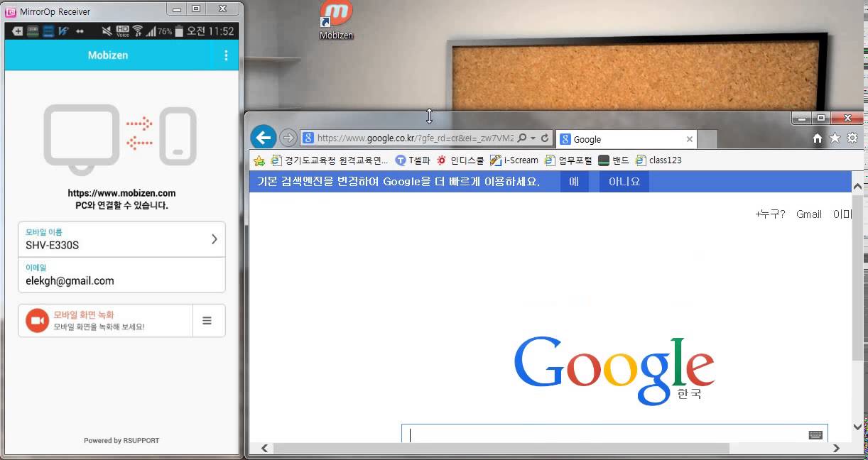Open the recording options hamburger menu

207,321
